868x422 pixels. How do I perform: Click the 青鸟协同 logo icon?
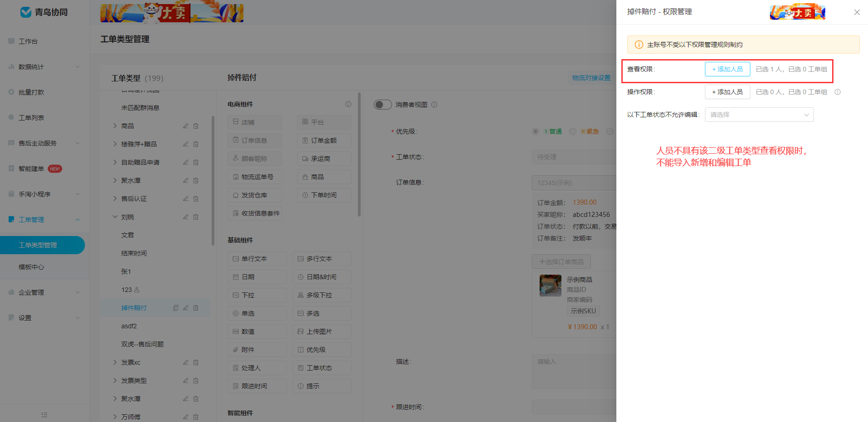click(x=26, y=12)
